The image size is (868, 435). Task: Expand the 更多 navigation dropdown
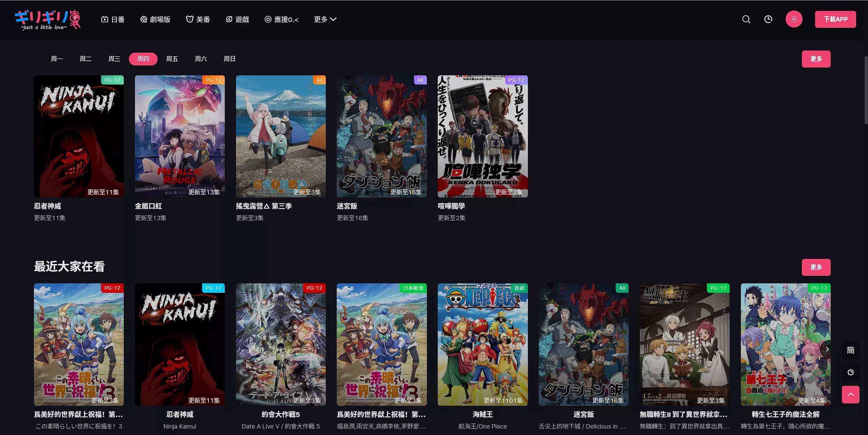(x=325, y=19)
